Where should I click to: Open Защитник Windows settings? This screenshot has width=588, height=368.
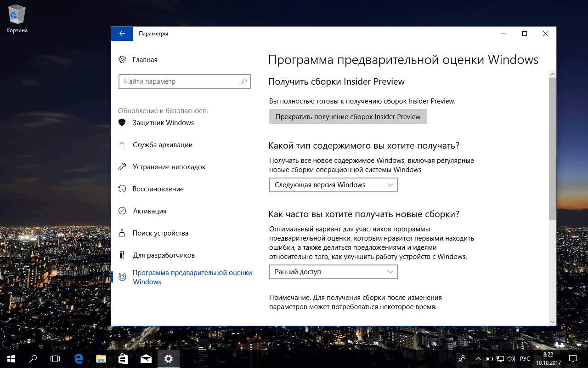(x=163, y=122)
